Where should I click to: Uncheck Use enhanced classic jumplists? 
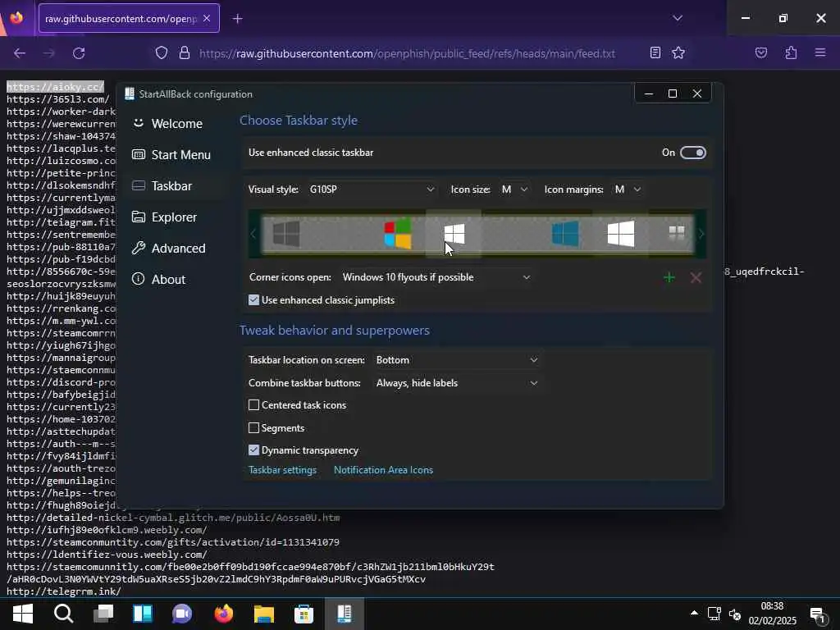254,300
